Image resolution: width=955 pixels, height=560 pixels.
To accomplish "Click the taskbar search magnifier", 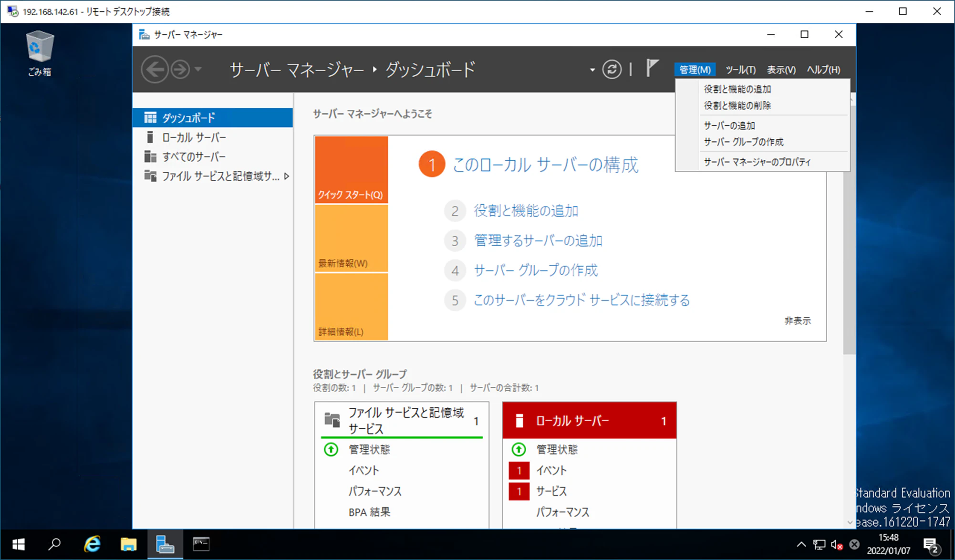I will pos(55,544).
